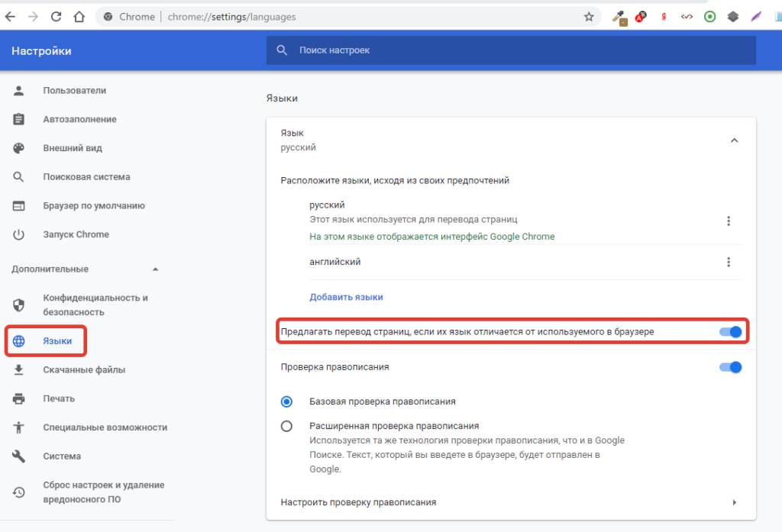This screenshot has height=532, width=782.
Task: Select Расширенная проверка правописания radio button
Action: click(286, 426)
